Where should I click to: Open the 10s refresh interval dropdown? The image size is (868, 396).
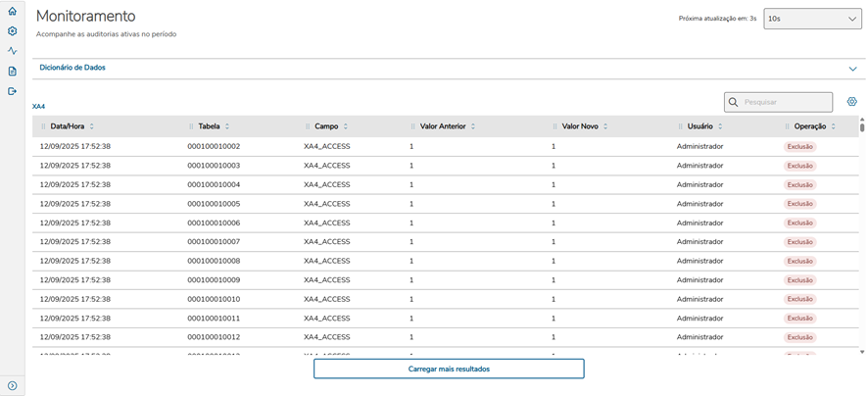[x=812, y=19]
